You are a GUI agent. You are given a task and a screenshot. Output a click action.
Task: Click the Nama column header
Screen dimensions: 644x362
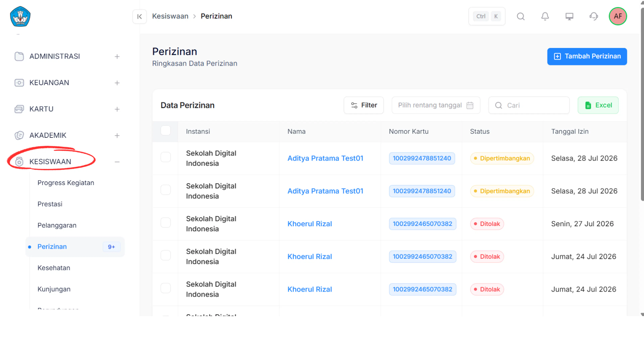pos(297,132)
